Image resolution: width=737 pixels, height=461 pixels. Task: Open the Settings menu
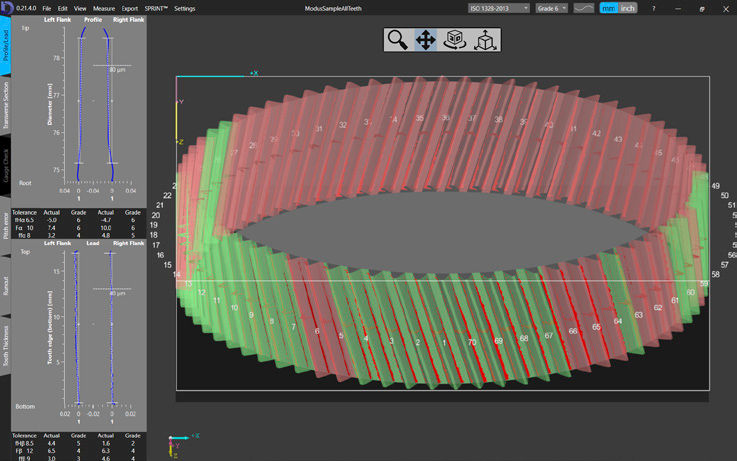click(x=184, y=8)
